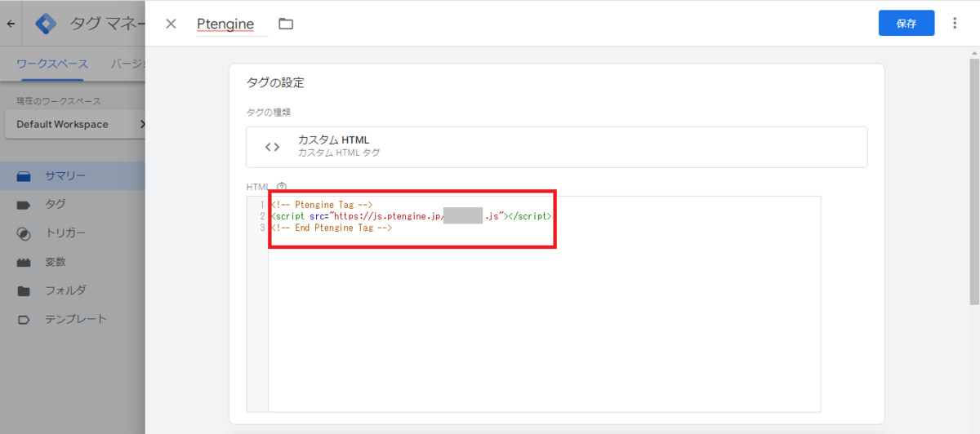980x434 pixels.
Task: Click the code brackets tag type icon
Action: (273, 147)
